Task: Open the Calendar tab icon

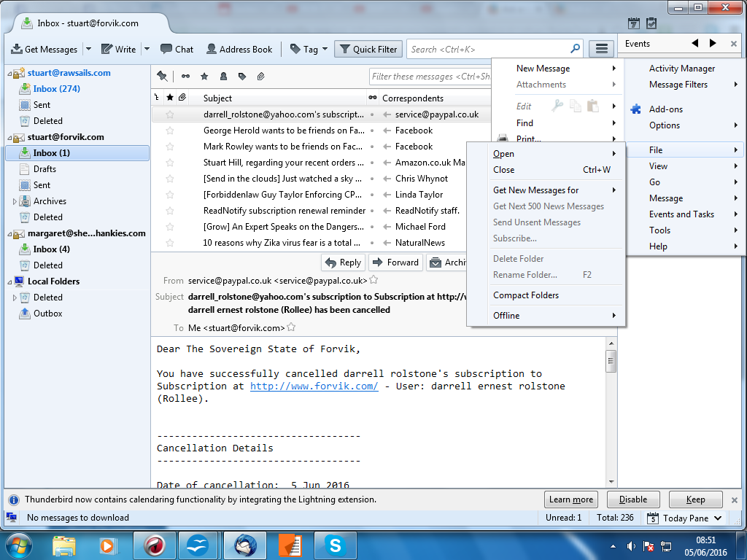Action: coord(634,23)
